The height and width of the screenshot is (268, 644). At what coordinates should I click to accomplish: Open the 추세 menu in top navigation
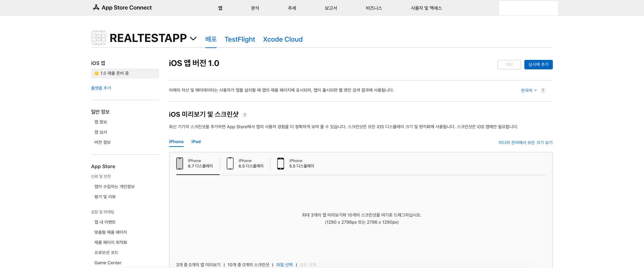pyautogui.click(x=292, y=8)
